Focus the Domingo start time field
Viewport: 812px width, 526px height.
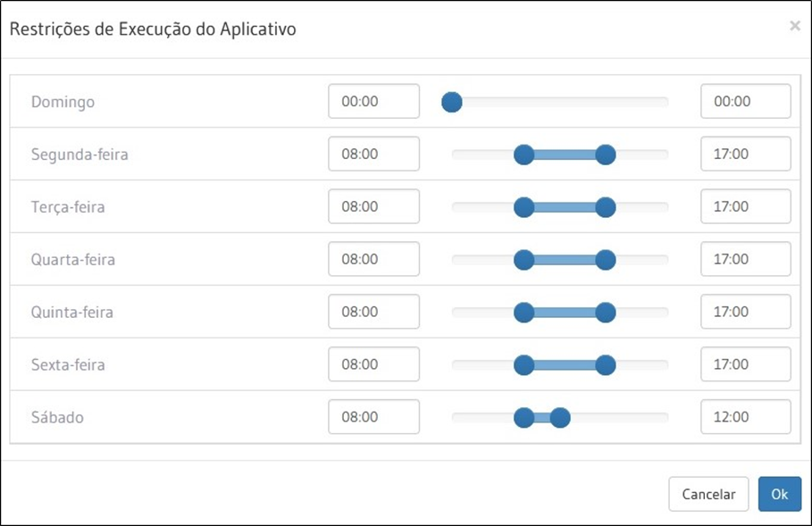pyautogui.click(x=373, y=102)
